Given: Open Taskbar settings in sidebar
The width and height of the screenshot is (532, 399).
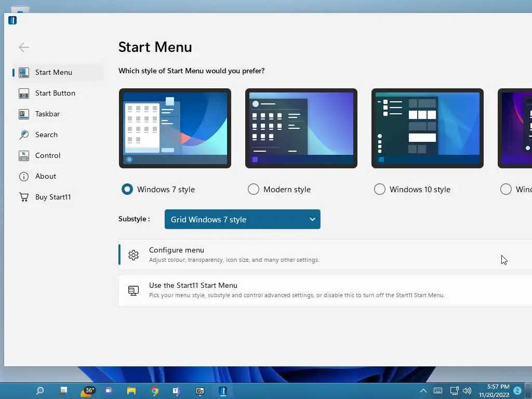Looking at the screenshot, I should click(57, 114).
